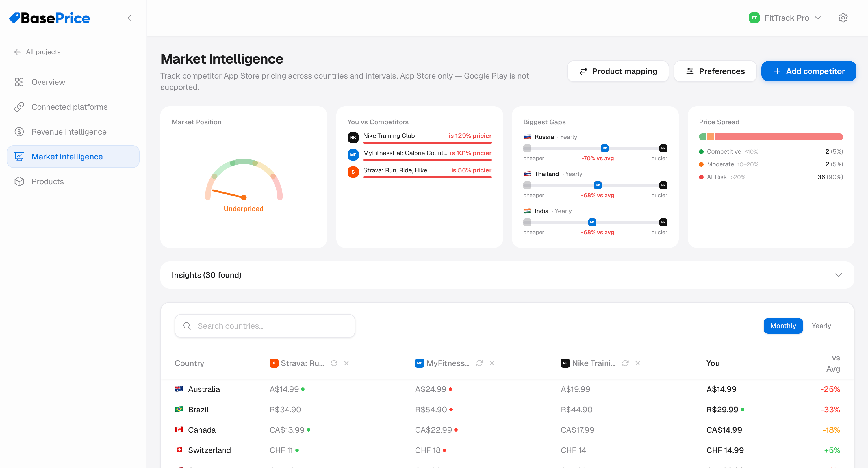Screen dimensions: 868x468
Task: Open Preferences
Action: 715,71
